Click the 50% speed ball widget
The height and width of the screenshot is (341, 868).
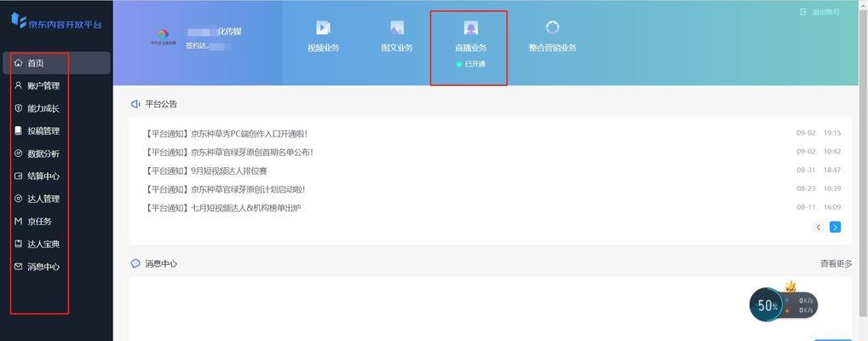[767, 304]
